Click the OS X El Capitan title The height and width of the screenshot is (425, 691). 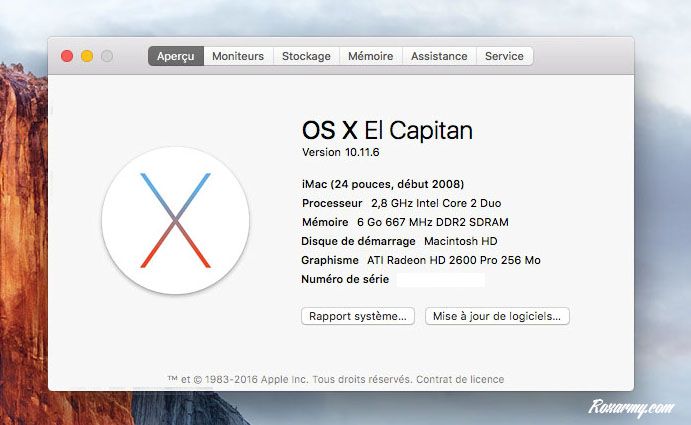(x=387, y=131)
